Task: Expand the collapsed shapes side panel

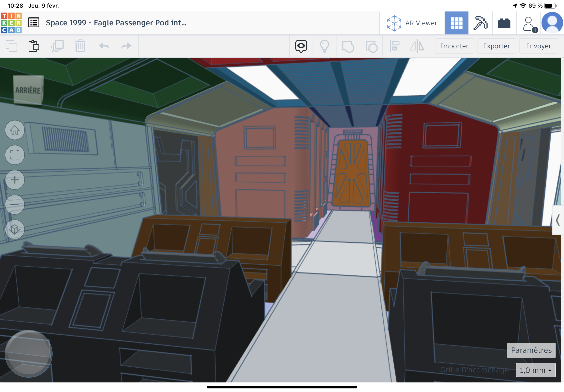Action: pos(558,220)
